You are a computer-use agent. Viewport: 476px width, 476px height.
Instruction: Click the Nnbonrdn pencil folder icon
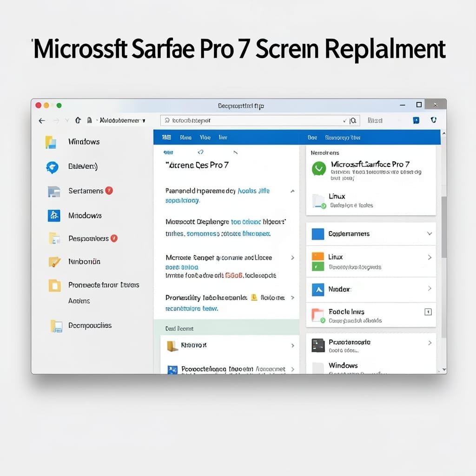click(54, 262)
